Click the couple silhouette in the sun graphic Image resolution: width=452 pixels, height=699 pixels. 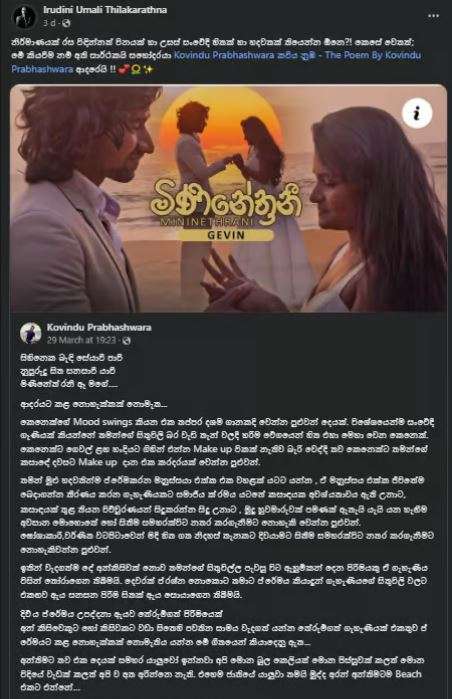[x=225, y=143]
